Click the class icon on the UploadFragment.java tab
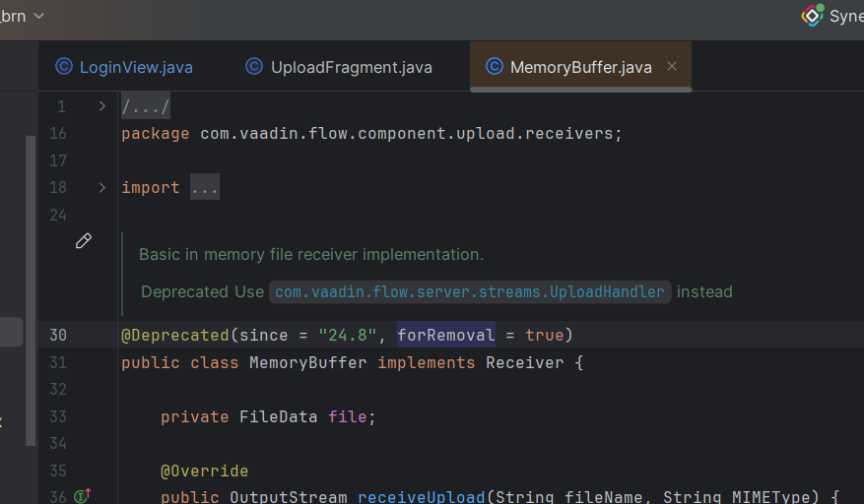Image resolution: width=864 pixels, height=504 pixels. click(x=254, y=67)
